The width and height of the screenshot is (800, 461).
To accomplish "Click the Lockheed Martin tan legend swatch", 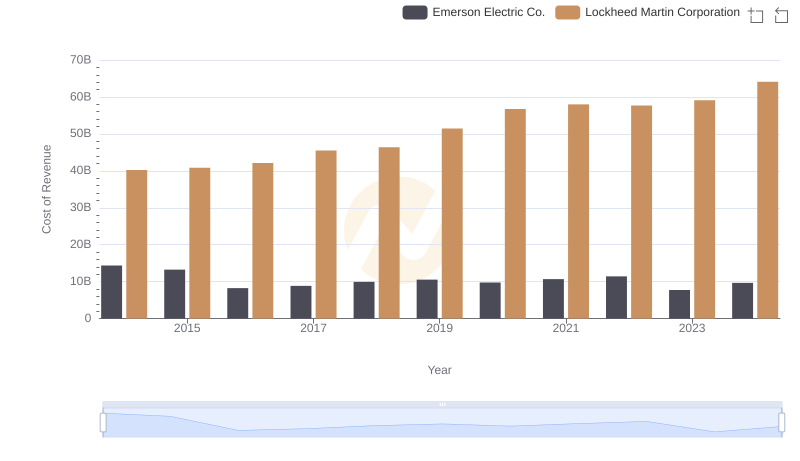I will (567, 12).
